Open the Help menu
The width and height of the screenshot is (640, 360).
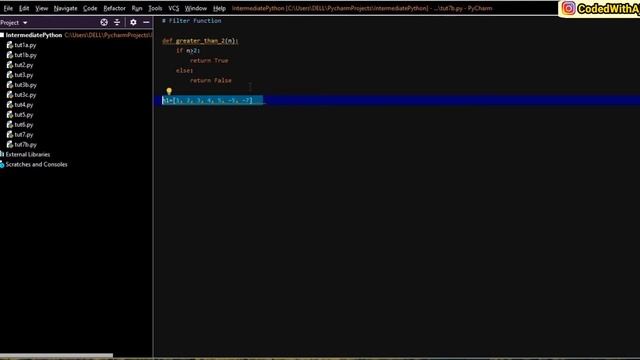click(x=219, y=8)
